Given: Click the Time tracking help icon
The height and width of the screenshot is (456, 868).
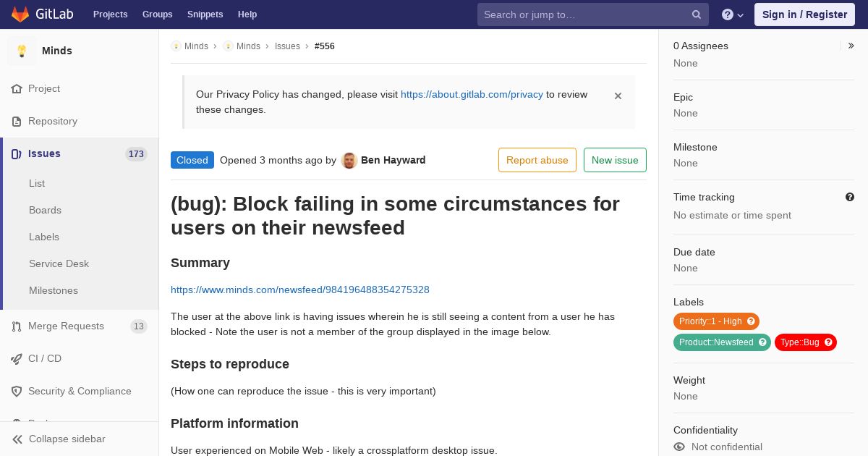Looking at the screenshot, I should 850,197.
